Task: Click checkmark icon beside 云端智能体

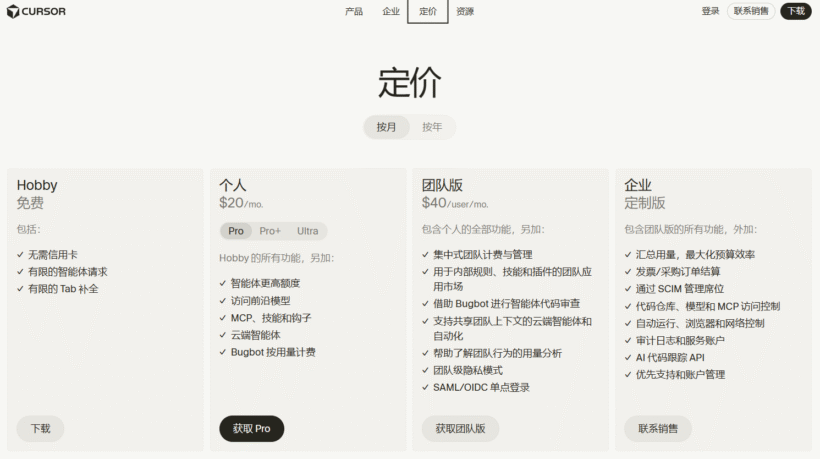Action: point(223,335)
